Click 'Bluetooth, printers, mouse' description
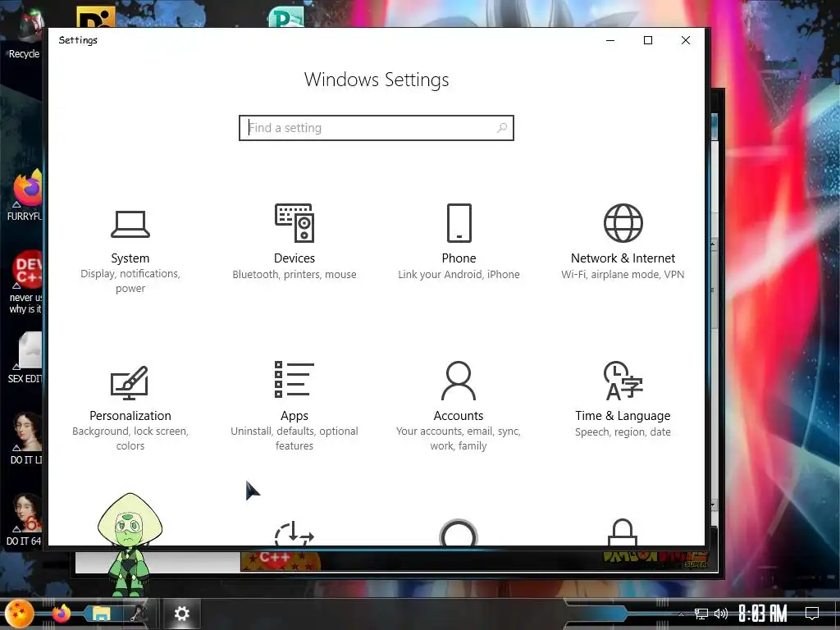This screenshot has width=840, height=630. click(x=294, y=274)
